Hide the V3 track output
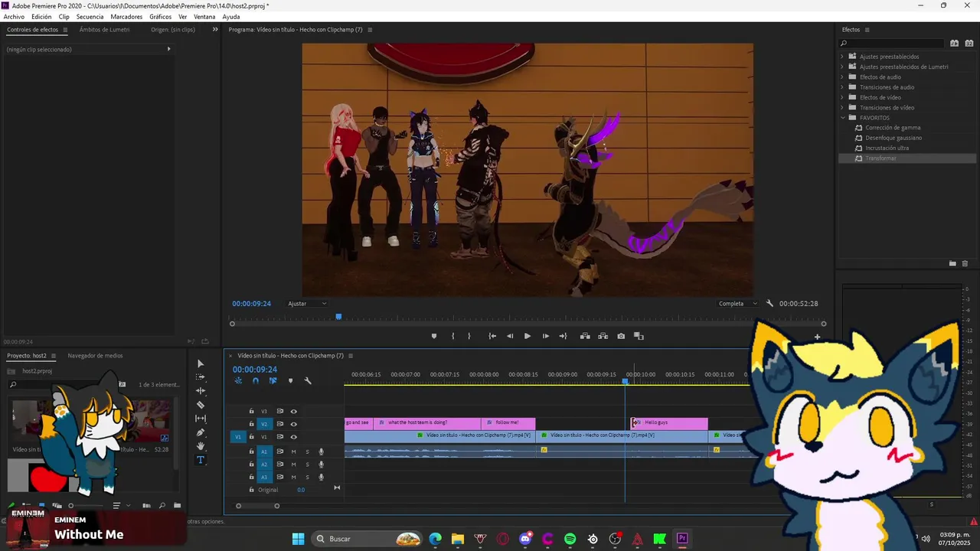 click(293, 412)
